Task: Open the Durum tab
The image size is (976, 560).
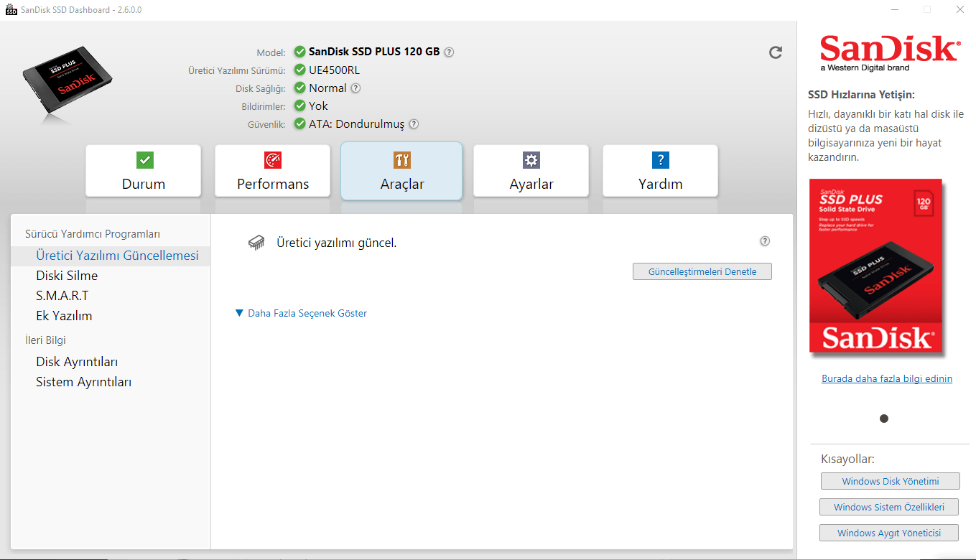Action: (144, 171)
